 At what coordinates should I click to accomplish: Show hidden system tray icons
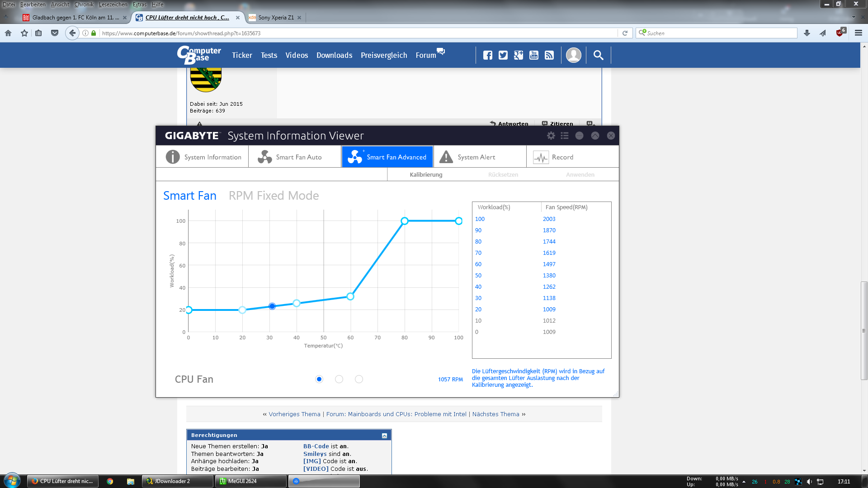[744, 482]
